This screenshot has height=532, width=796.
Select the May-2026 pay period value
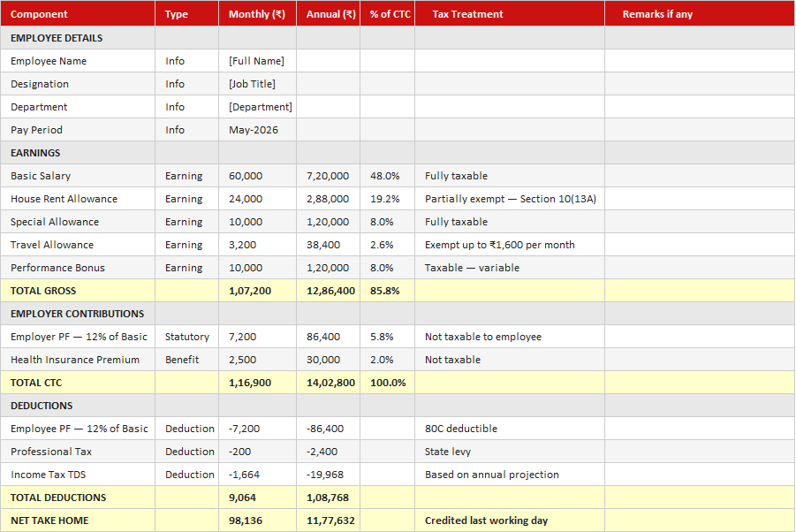point(257,130)
